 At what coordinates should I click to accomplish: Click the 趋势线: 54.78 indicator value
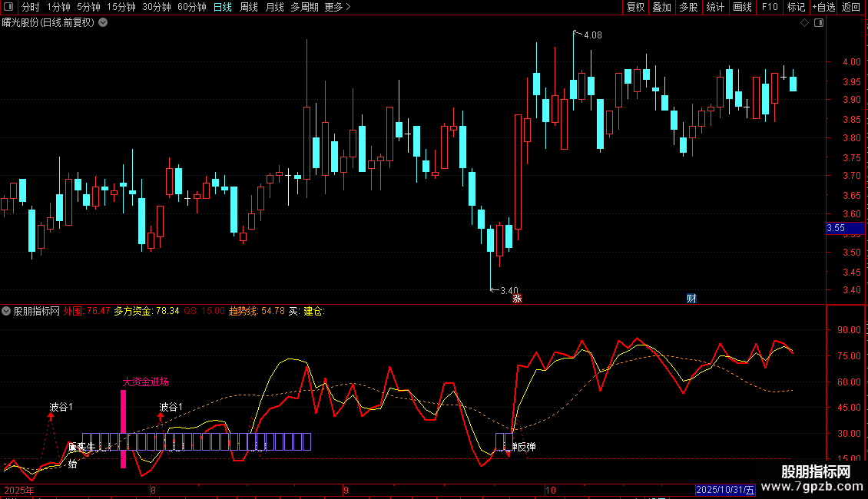click(257, 311)
